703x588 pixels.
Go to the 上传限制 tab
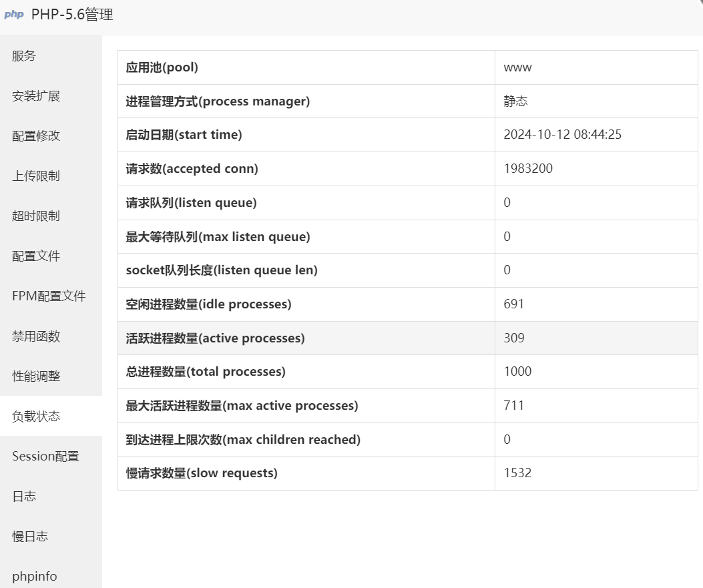point(51,176)
